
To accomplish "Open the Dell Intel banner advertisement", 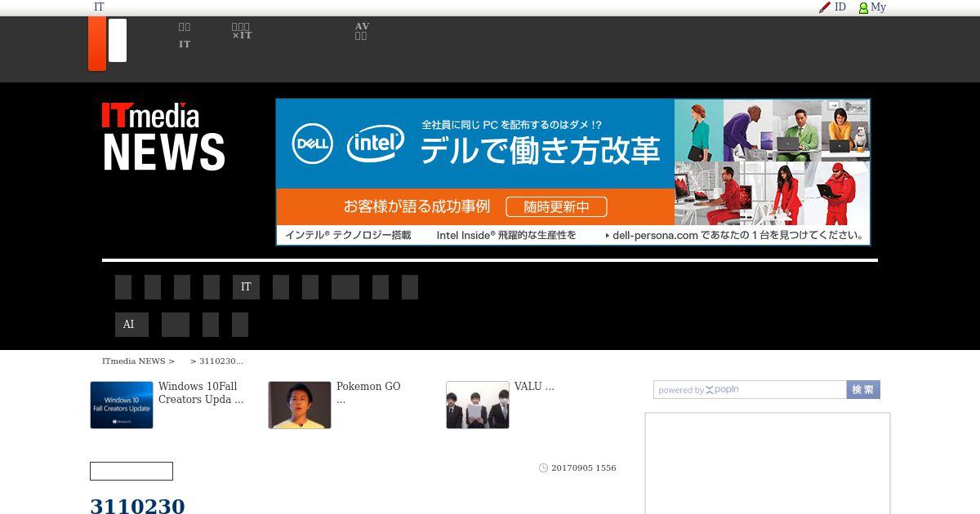I will 572,172.
